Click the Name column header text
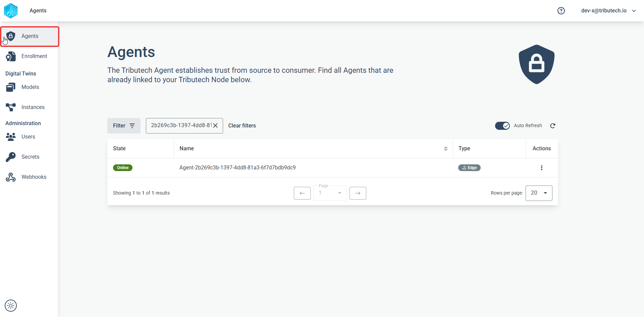The height and width of the screenshot is (317, 644). (x=186, y=149)
